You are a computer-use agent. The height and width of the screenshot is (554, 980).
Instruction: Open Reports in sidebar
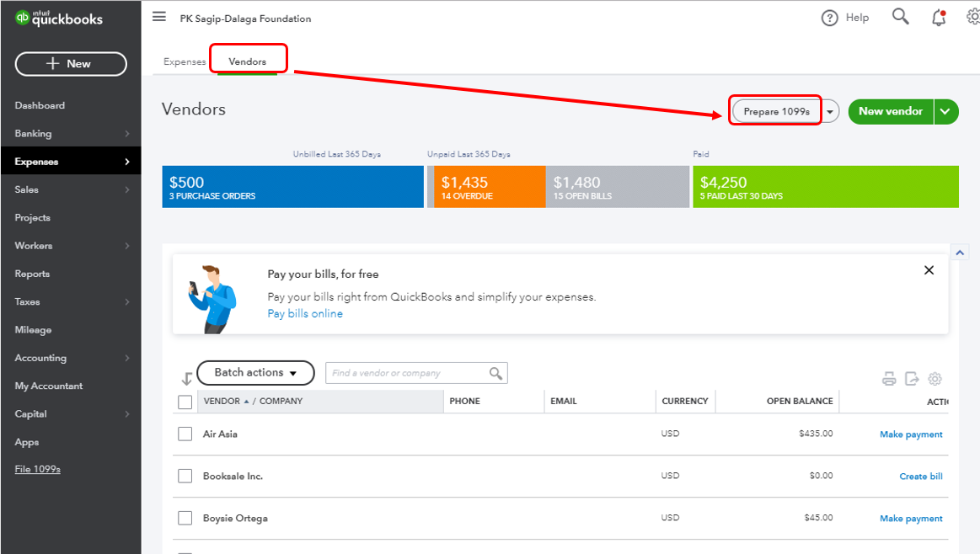(x=32, y=274)
